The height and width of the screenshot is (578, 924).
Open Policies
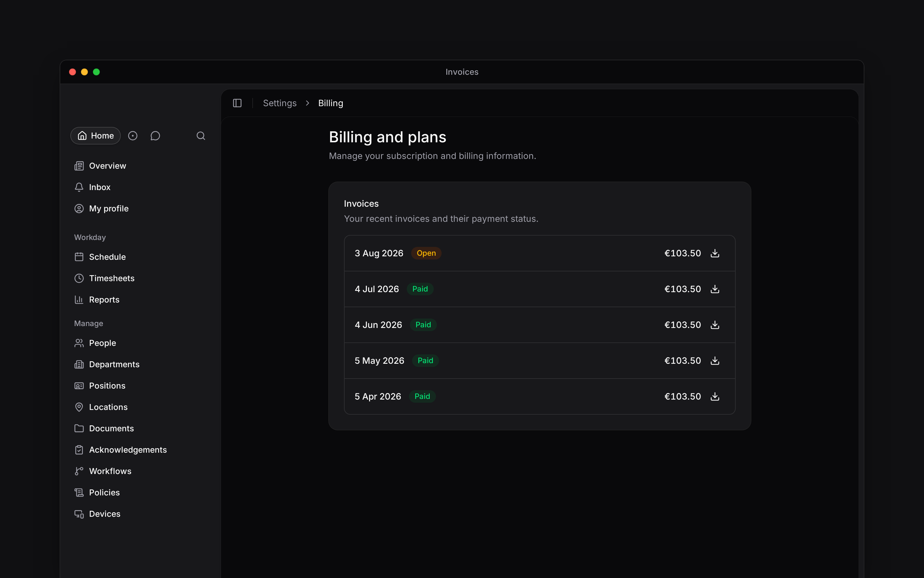pyautogui.click(x=97, y=493)
